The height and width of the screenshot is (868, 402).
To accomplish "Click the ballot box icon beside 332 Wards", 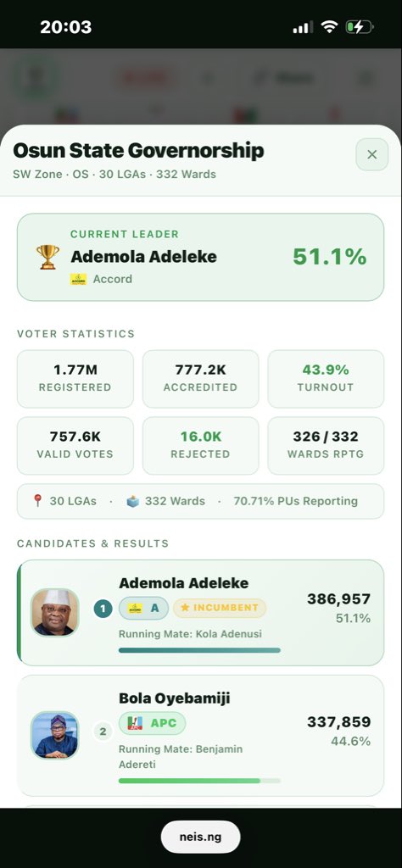I will coord(132,501).
